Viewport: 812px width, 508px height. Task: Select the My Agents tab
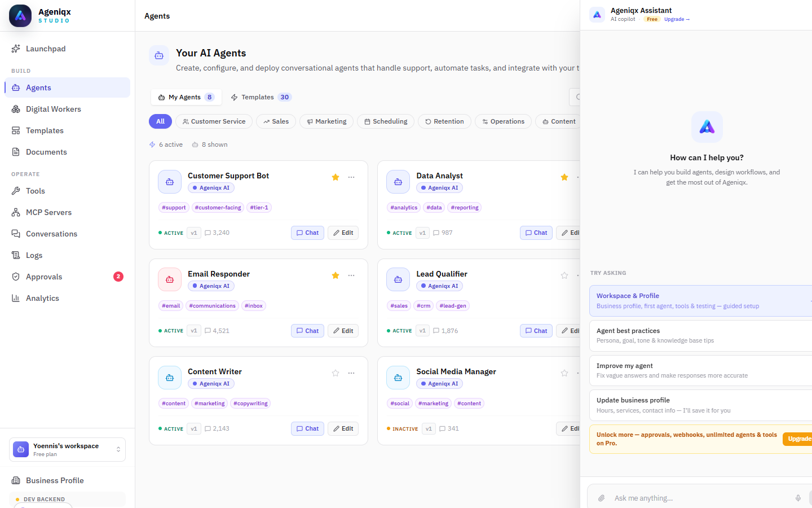[186, 97]
